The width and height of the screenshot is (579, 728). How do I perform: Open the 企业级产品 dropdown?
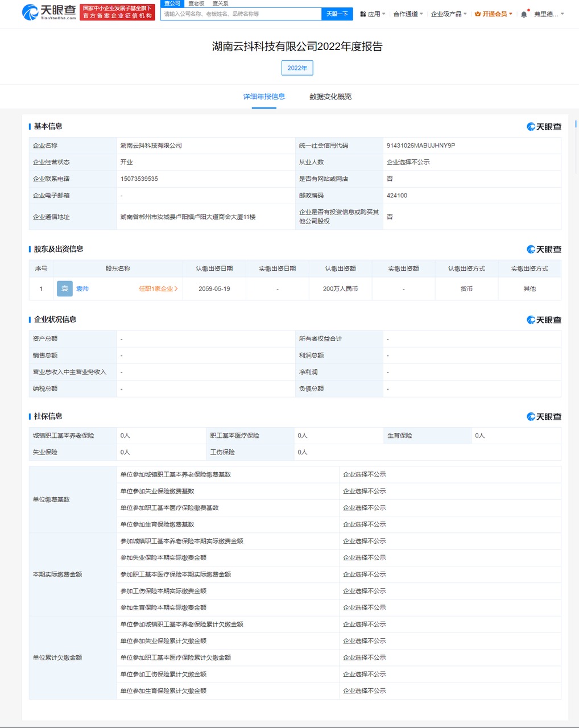point(448,14)
